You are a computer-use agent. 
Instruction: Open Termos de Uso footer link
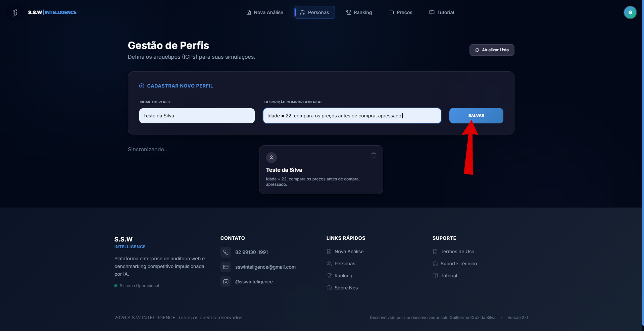click(457, 252)
